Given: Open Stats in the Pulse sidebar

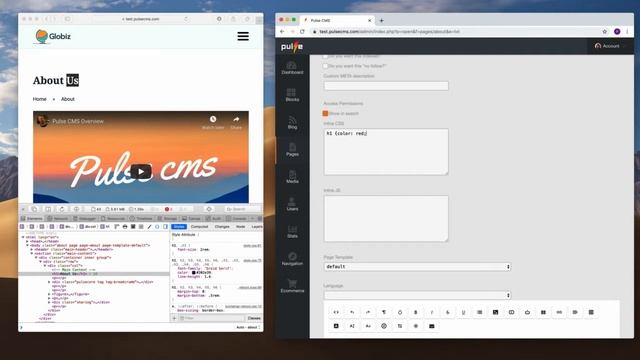Looking at the screenshot, I should click(292, 232).
